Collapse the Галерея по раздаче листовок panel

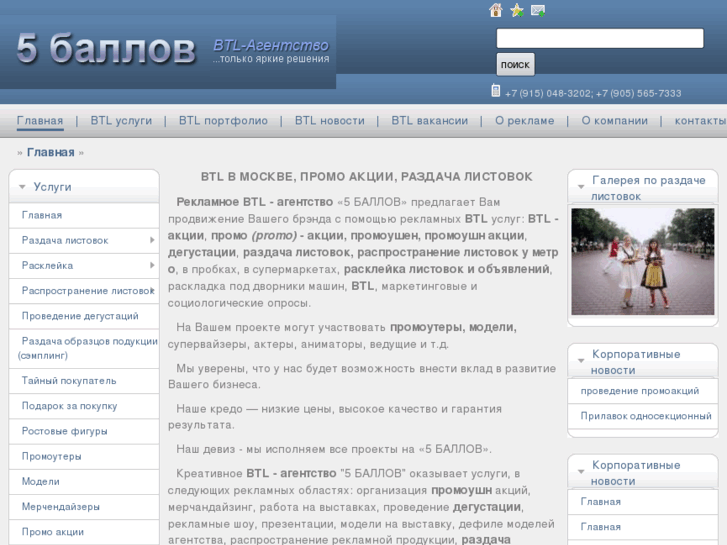580,187
